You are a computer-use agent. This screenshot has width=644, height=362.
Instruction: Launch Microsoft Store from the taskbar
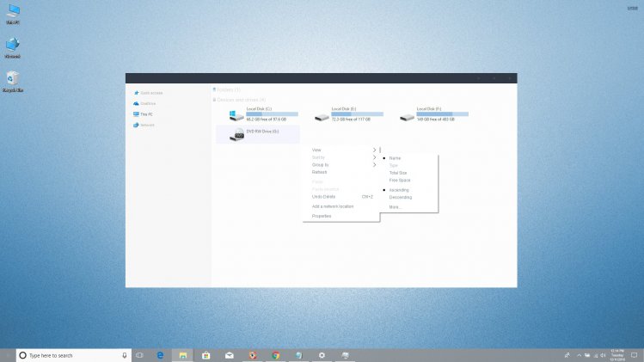tap(205, 355)
